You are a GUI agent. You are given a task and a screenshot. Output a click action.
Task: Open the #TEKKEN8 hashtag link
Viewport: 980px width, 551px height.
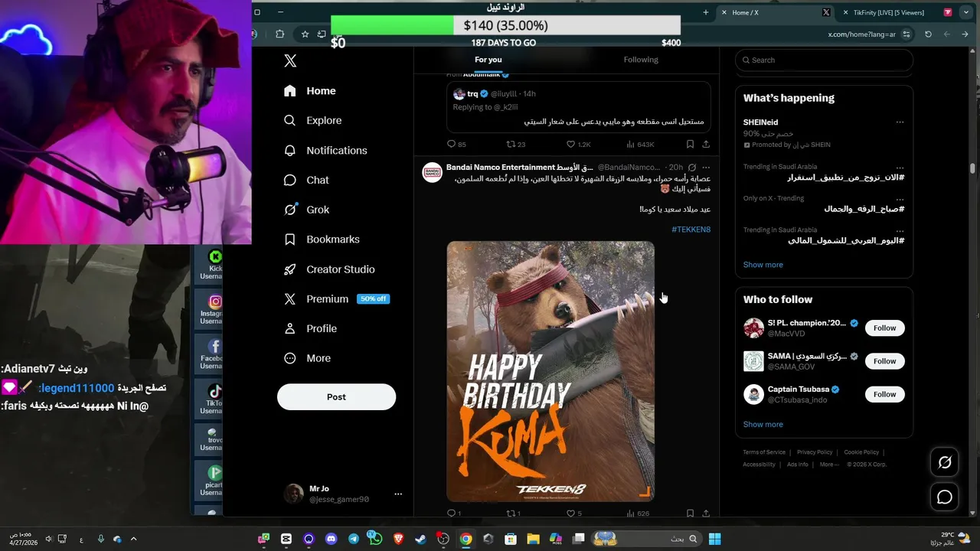coord(691,230)
